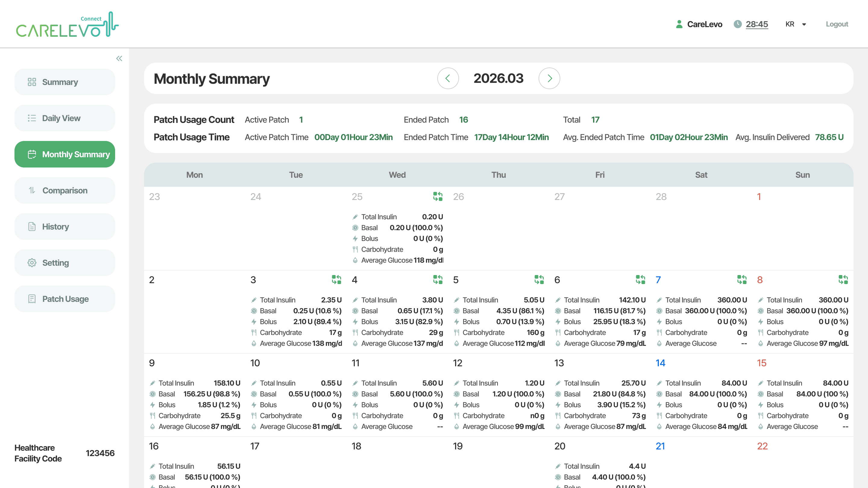This screenshot has height=488, width=868.
Task: Click the patch change icon on day 25
Action: pos(438,196)
